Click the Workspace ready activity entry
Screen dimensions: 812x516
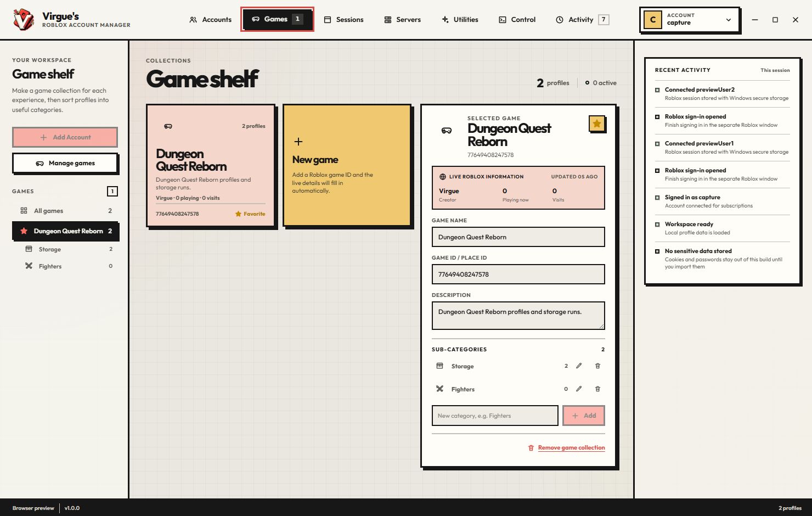[x=723, y=228]
